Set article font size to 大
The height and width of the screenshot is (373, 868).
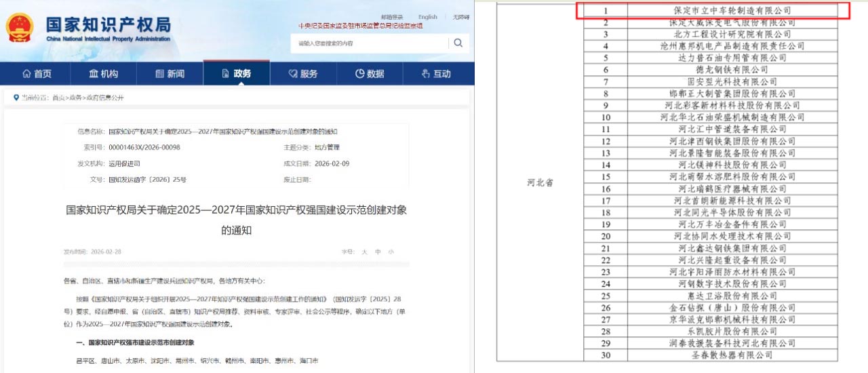tap(365, 252)
